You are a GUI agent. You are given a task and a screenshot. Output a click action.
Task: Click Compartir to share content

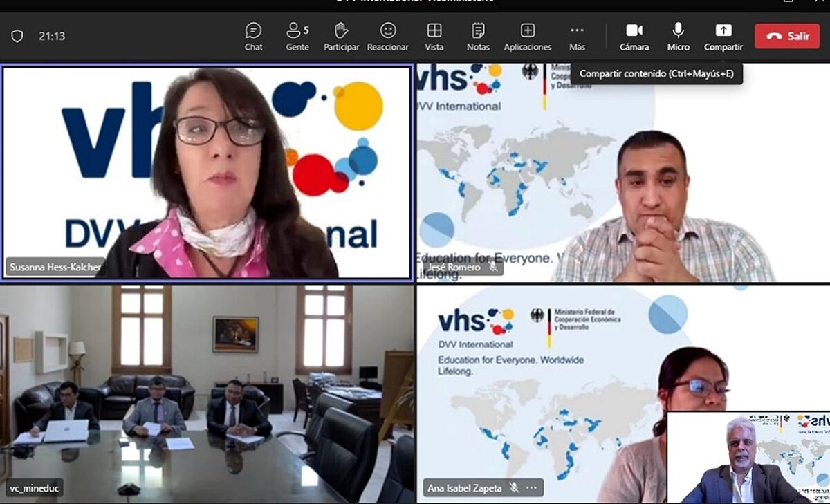pos(723,37)
